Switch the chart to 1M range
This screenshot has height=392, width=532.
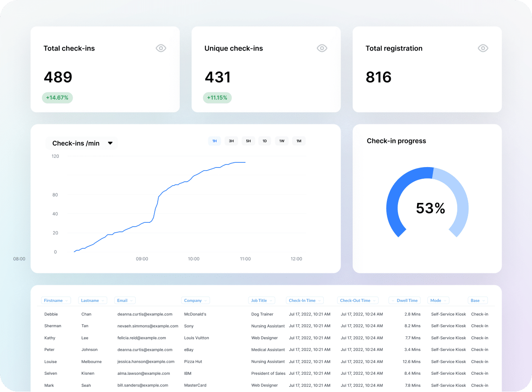[x=299, y=141]
